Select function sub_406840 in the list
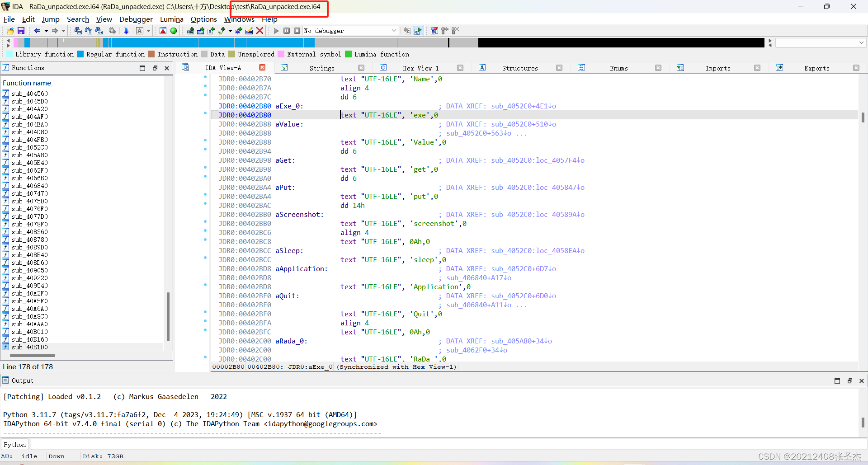 coord(30,186)
